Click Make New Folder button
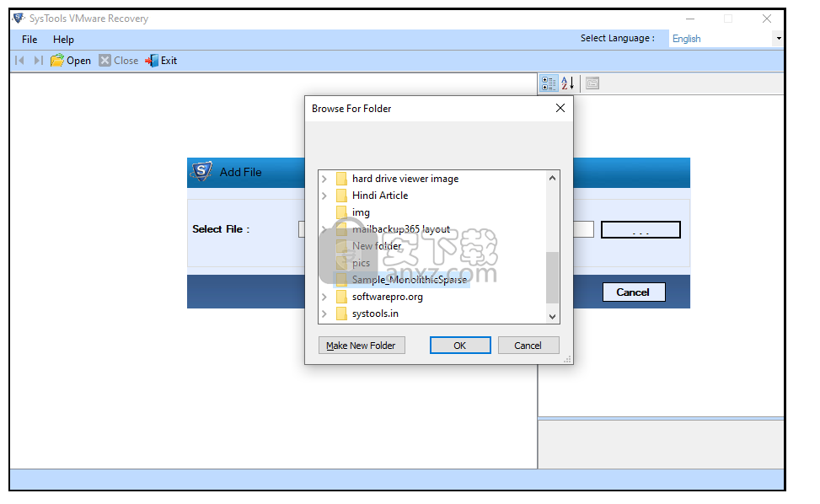The image size is (820, 504). (362, 346)
